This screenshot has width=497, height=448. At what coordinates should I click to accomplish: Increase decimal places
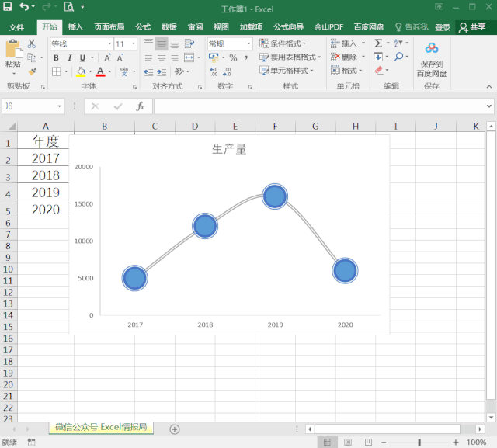click(214, 71)
